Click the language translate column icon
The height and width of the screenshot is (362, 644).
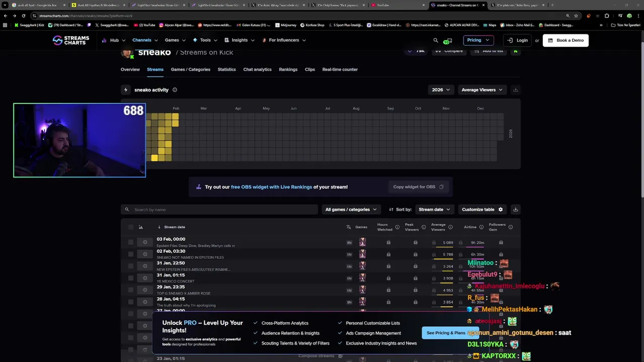[x=349, y=227]
